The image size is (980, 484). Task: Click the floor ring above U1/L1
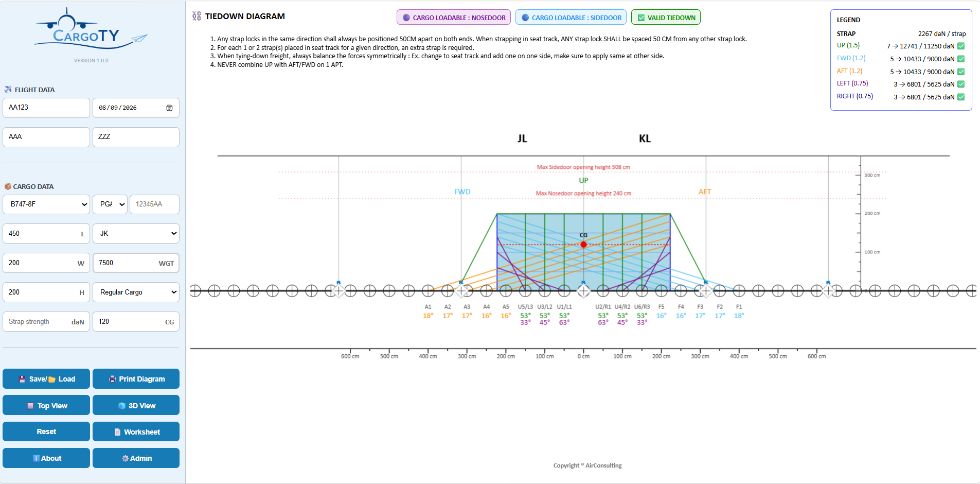pyautogui.click(x=564, y=291)
